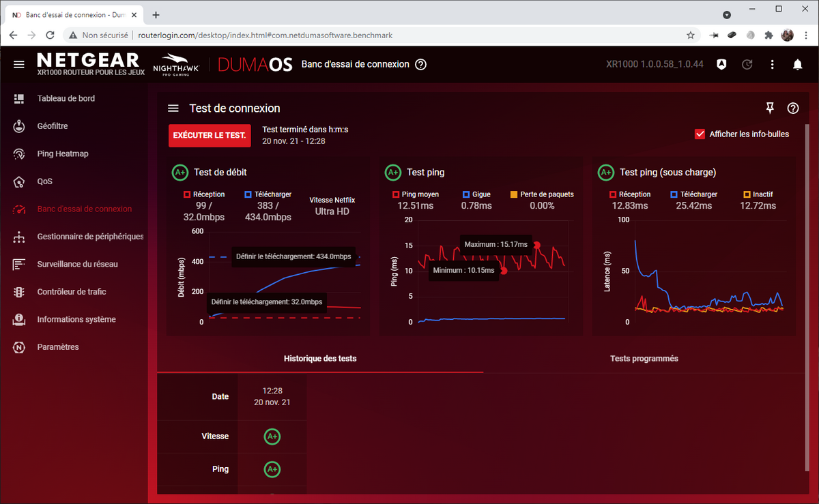Switch to Tests programmés tab
The image size is (819, 504).
pos(644,359)
